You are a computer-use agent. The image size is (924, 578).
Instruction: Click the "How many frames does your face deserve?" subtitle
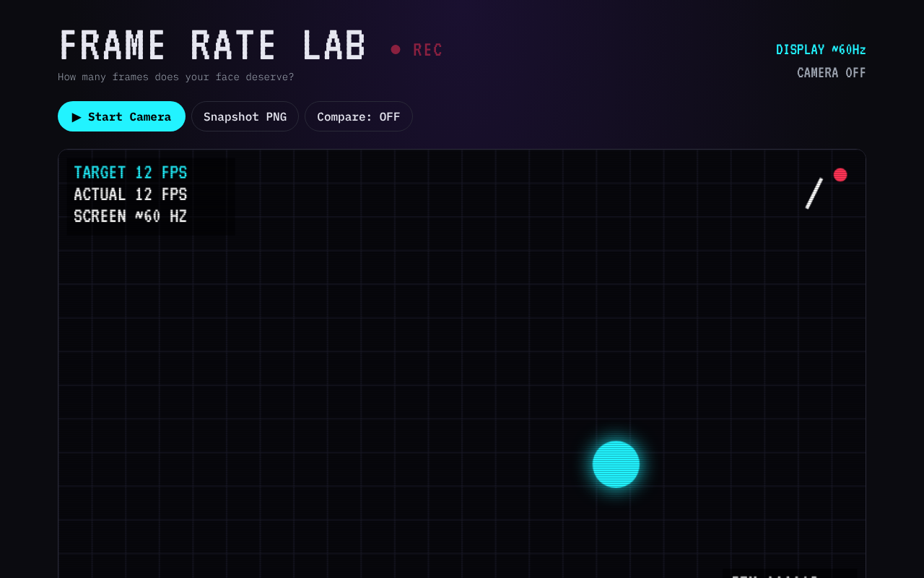[176, 77]
